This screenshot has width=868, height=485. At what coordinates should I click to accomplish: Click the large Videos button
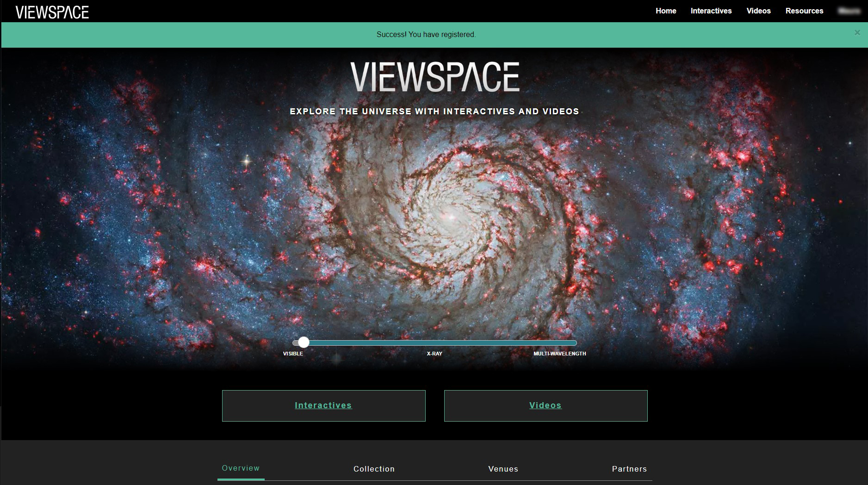click(x=546, y=406)
